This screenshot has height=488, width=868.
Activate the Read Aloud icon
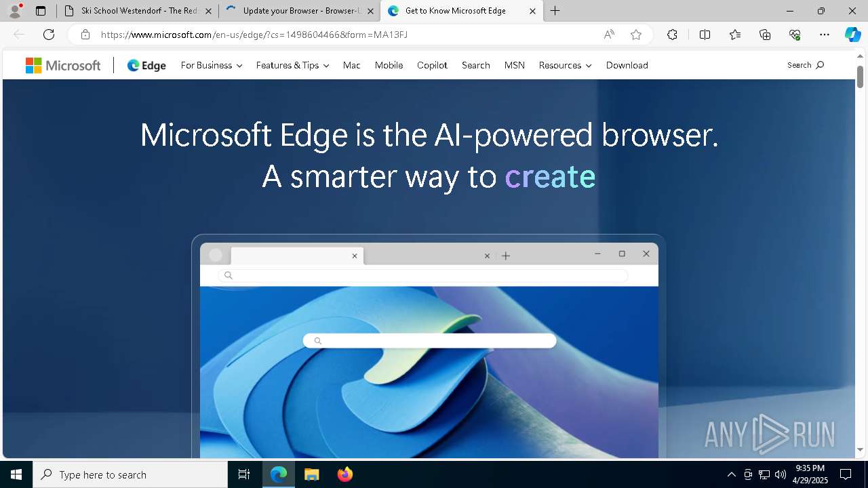[609, 35]
